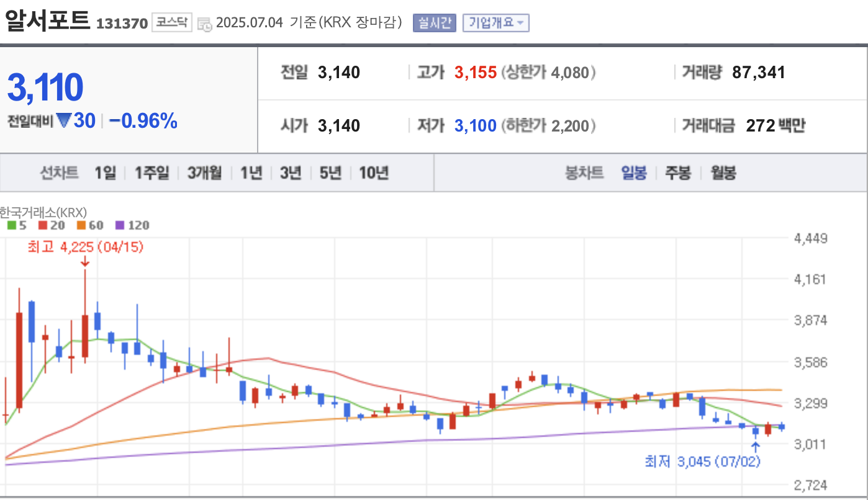This screenshot has width=868, height=500.
Task: Click the 한국거래소(KRX) chart label
Action: point(43,213)
